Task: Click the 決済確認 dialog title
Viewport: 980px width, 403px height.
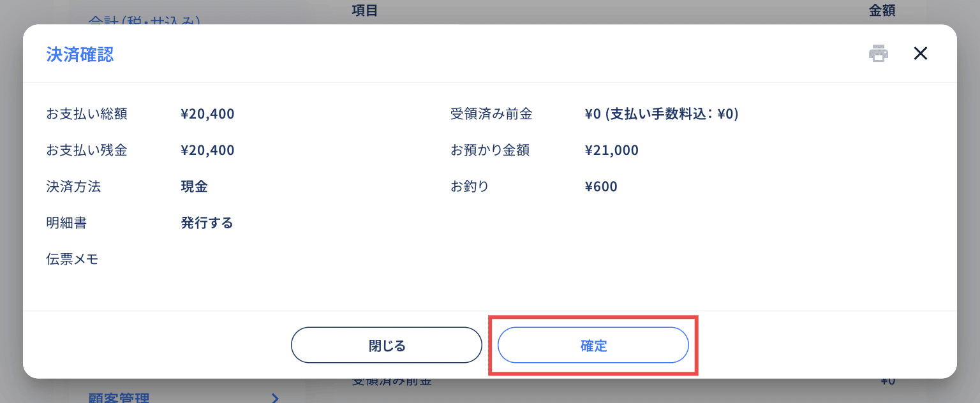Action: pos(79,55)
